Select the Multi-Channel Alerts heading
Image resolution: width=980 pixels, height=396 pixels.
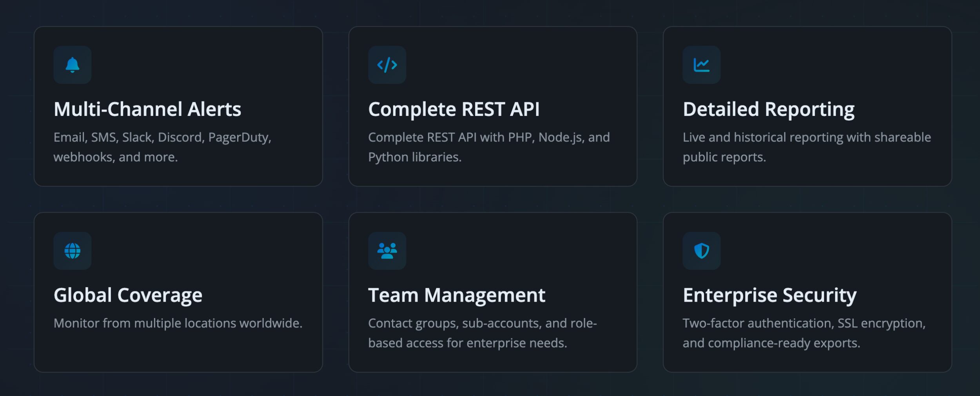tap(147, 109)
